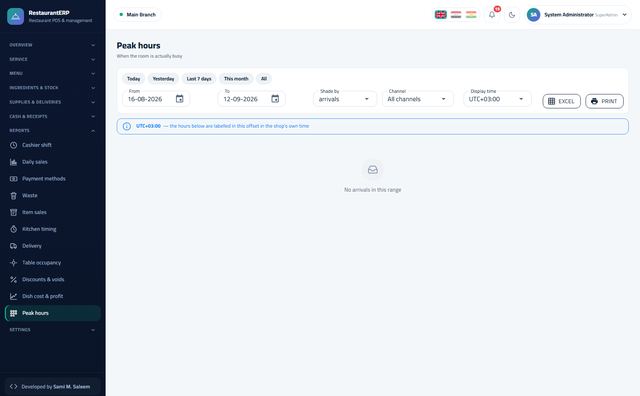The height and width of the screenshot is (396, 640).
Task: Select the Peak hours menu item
Action: 52,313
